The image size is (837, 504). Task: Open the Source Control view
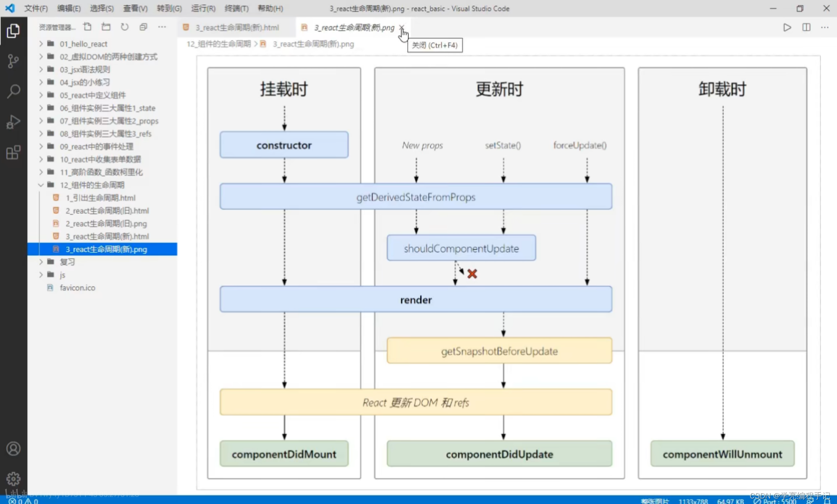click(x=13, y=61)
